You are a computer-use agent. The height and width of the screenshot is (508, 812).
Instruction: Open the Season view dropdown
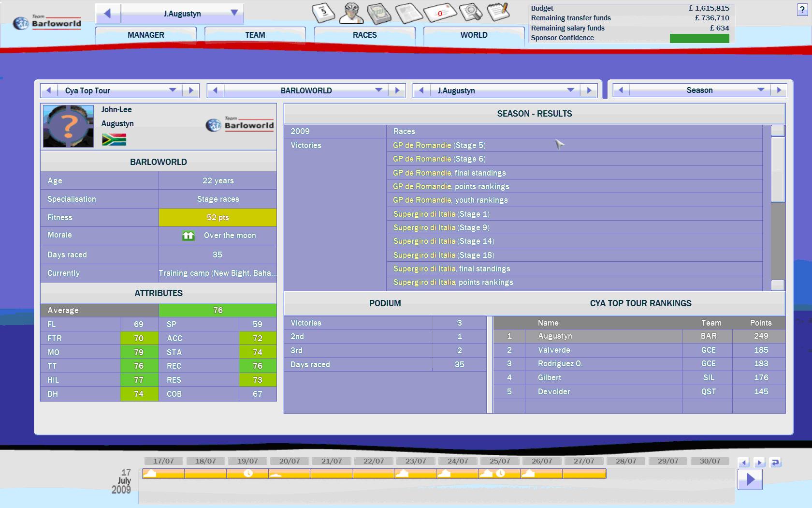[761, 90]
